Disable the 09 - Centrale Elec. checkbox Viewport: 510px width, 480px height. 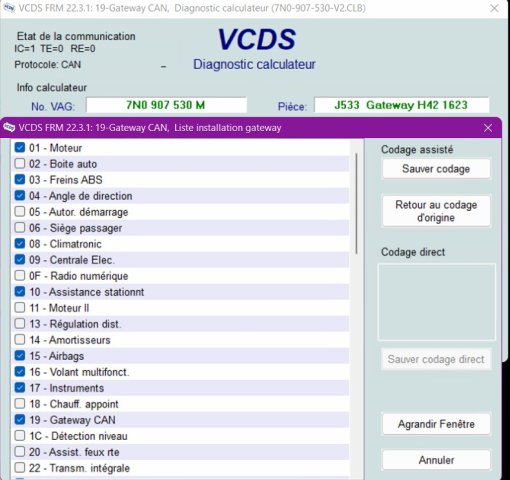(x=20, y=259)
